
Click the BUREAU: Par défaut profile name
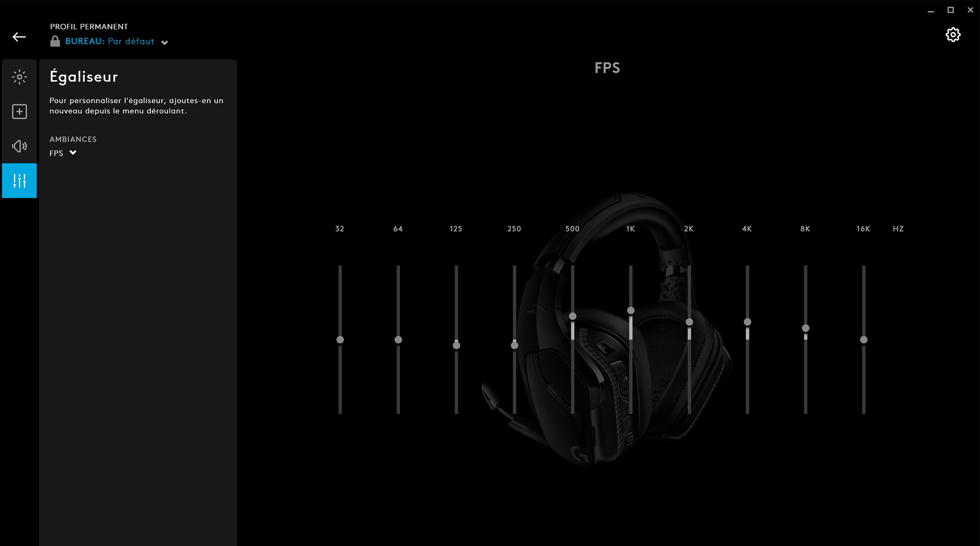point(110,41)
